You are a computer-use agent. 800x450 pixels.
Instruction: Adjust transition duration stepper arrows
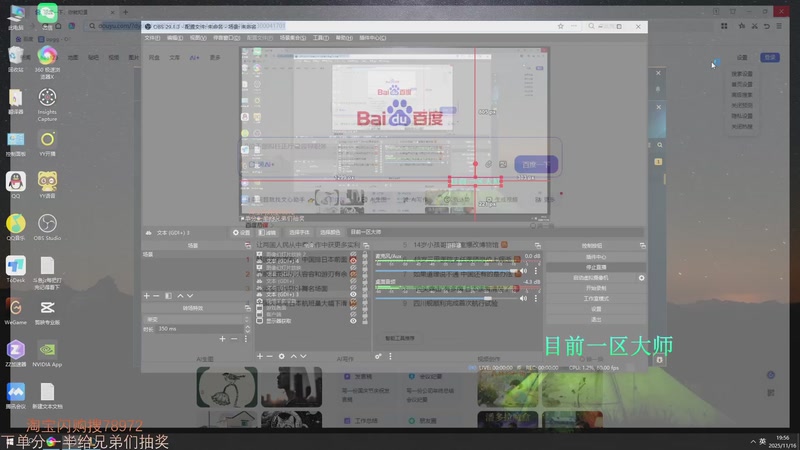point(247,329)
